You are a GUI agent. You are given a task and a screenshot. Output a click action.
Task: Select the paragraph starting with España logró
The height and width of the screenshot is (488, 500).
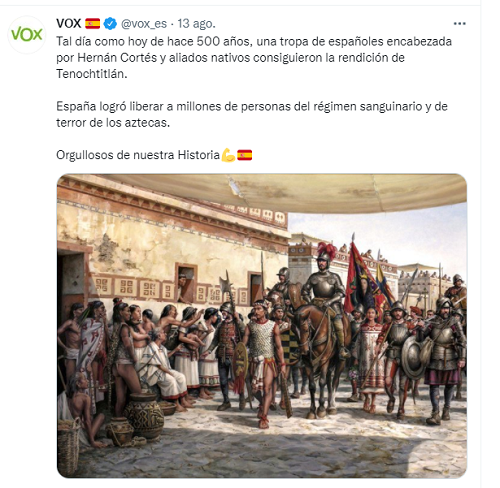[x=252, y=114]
